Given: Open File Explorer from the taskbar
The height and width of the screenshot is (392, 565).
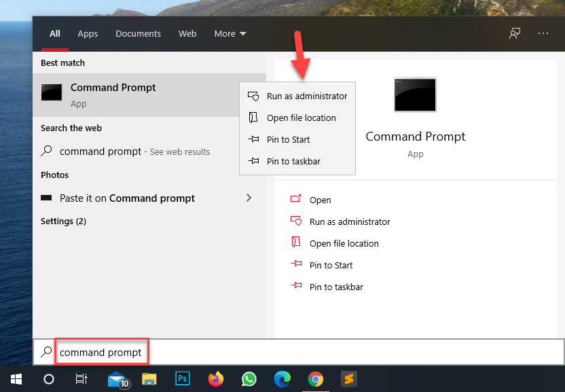Looking at the screenshot, I should pos(150,378).
